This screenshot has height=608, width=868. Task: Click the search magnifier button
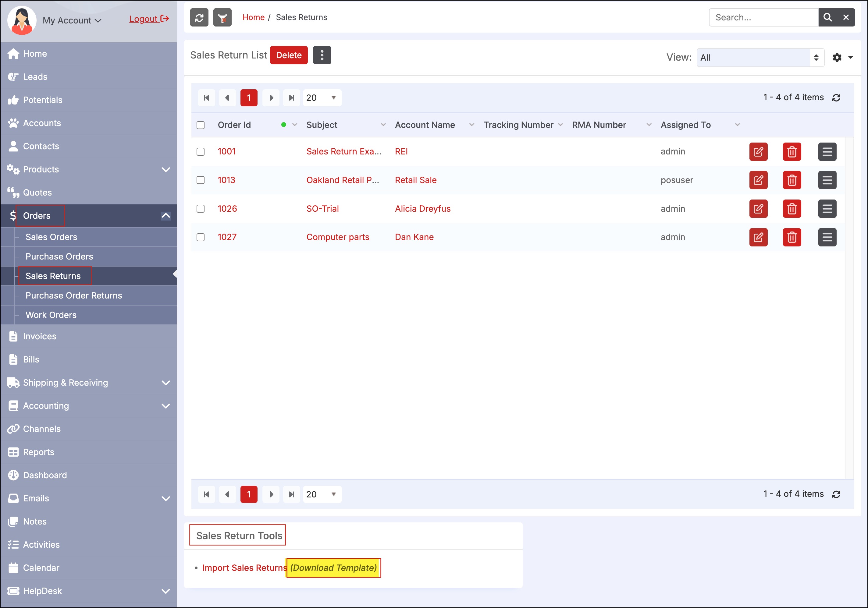[x=827, y=17]
